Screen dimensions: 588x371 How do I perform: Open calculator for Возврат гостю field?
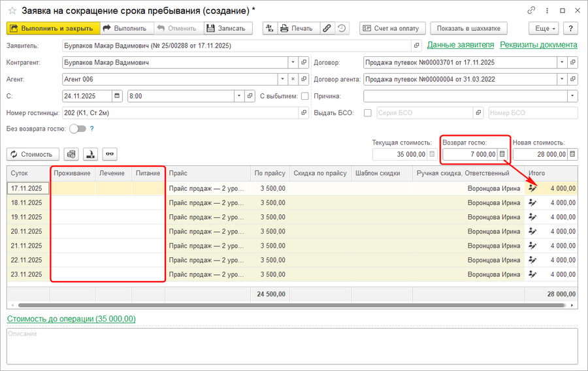click(502, 154)
